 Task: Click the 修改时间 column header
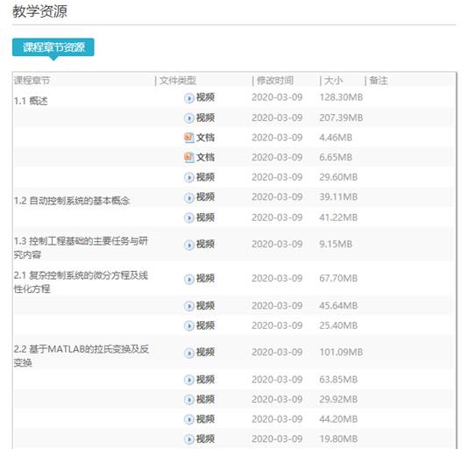tap(275, 81)
